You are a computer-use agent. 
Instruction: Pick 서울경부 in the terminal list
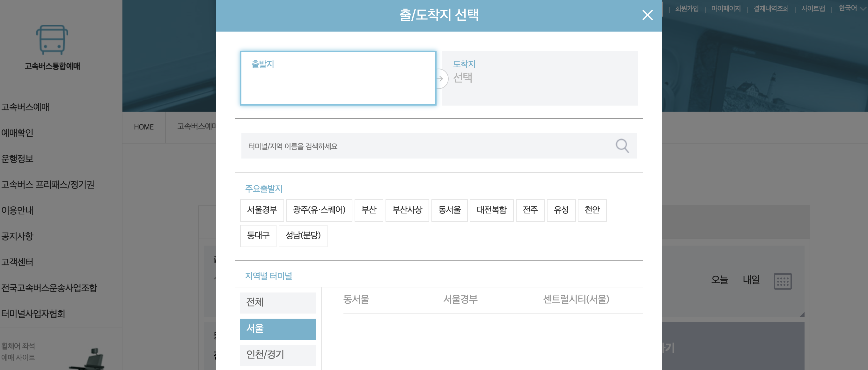tap(460, 299)
